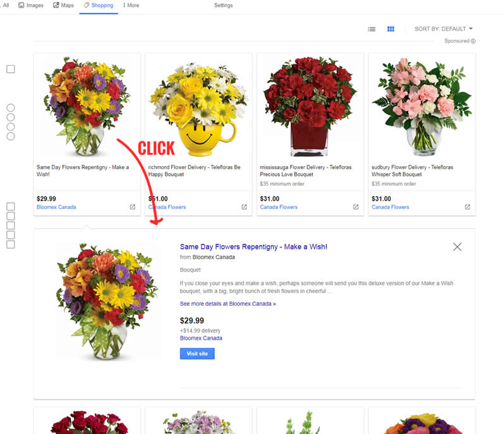Tick the topmost checkbox in left sidebar
This screenshot has height=434, width=504.
point(11,69)
